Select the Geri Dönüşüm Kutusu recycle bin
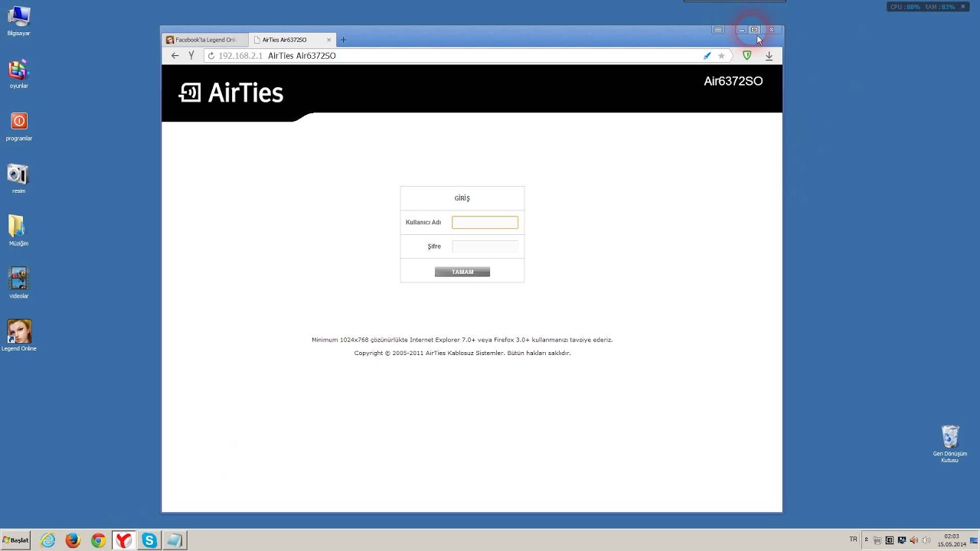The width and height of the screenshot is (980, 551). pos(950,444)
